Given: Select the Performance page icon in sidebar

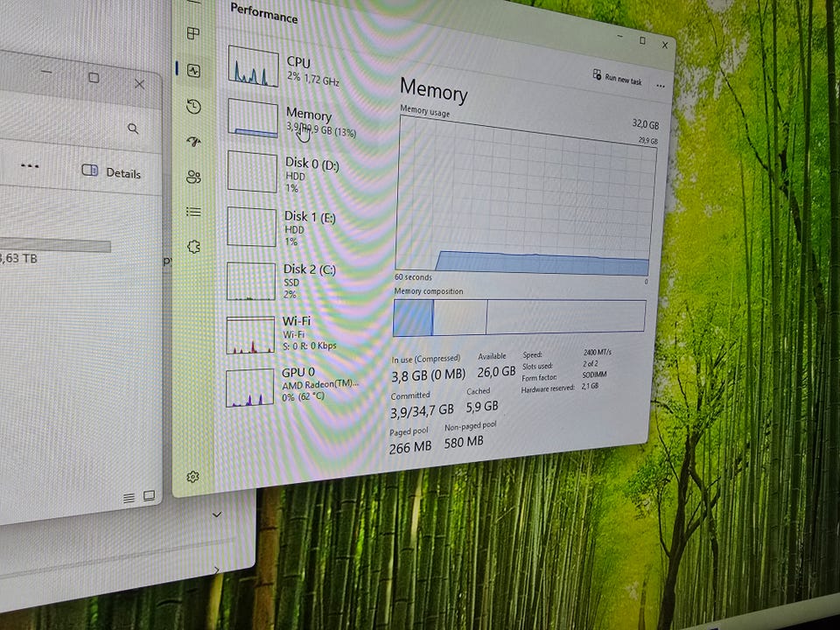Looking at the screenshot, I should (x=193, y=70).
